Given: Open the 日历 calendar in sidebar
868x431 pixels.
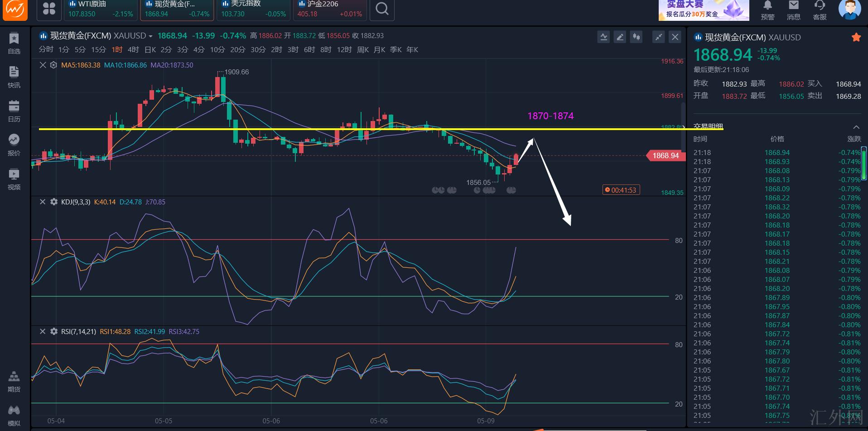Looking at the screenshot, I should (14, 111).
